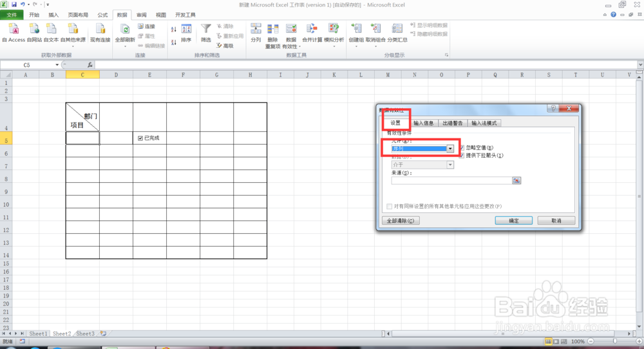Click the insert function fx icon
The height and width of the screenshot is (349, 644).
tap(90, 65)
